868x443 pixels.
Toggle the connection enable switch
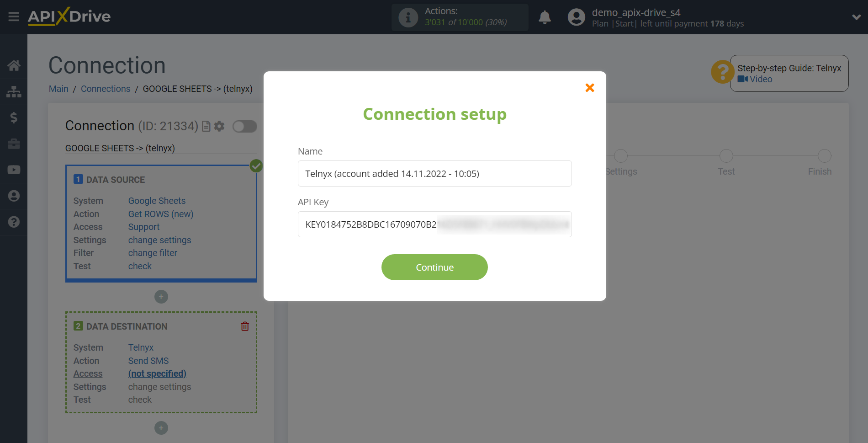pyautogui.click(x=245, y=126)
